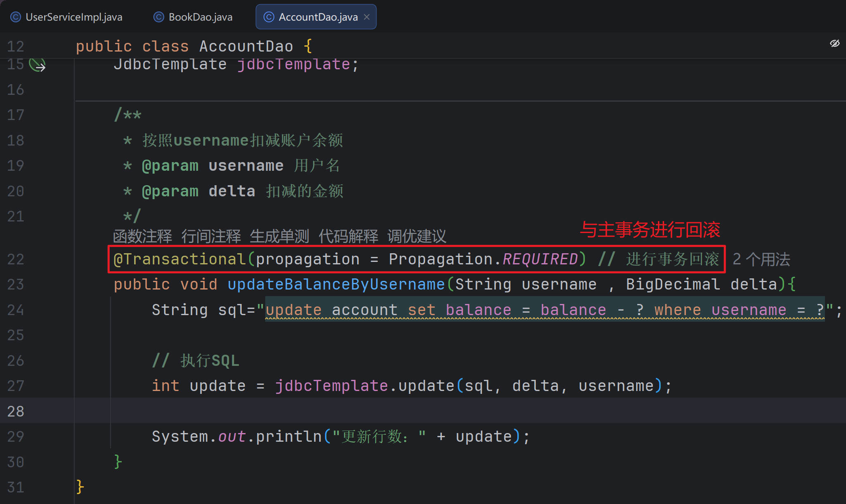Click the updateBalanceByUsername method name

coord(336,285)
